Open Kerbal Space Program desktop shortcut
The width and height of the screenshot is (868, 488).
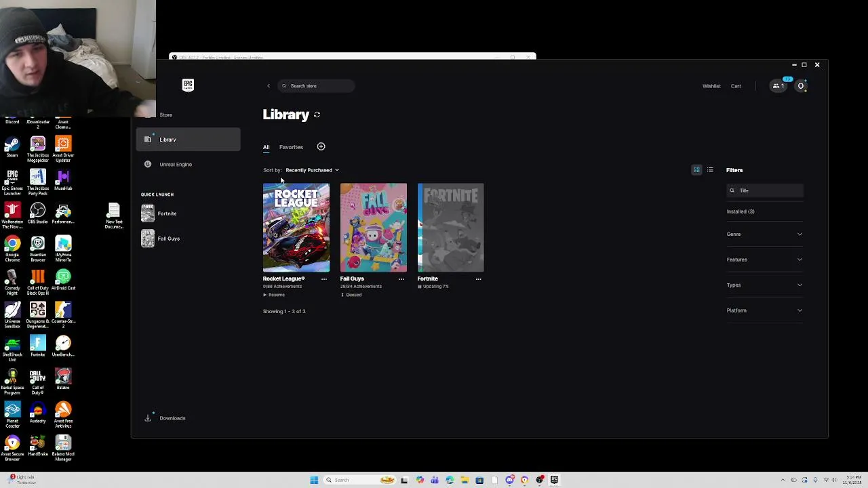[x=12, y=382]
